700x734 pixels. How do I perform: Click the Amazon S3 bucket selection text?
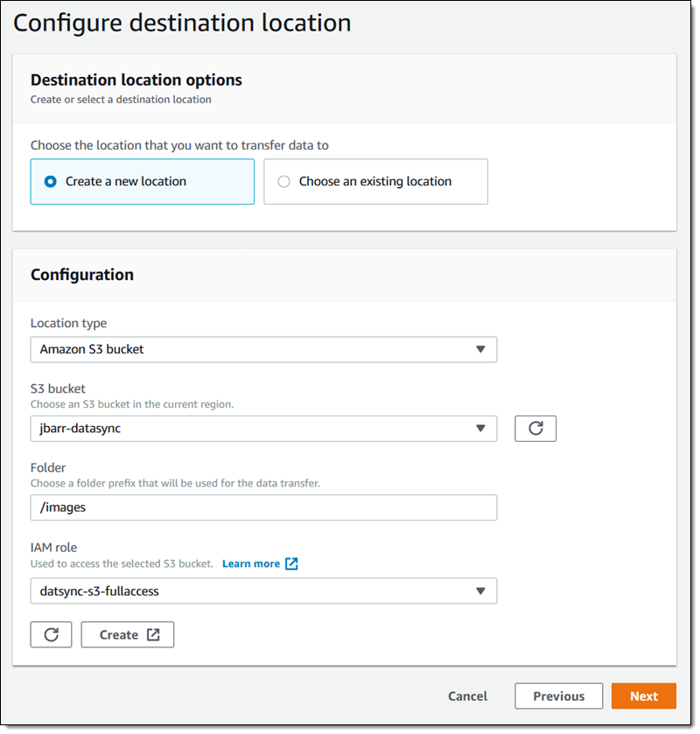click(x=92, y=350)
